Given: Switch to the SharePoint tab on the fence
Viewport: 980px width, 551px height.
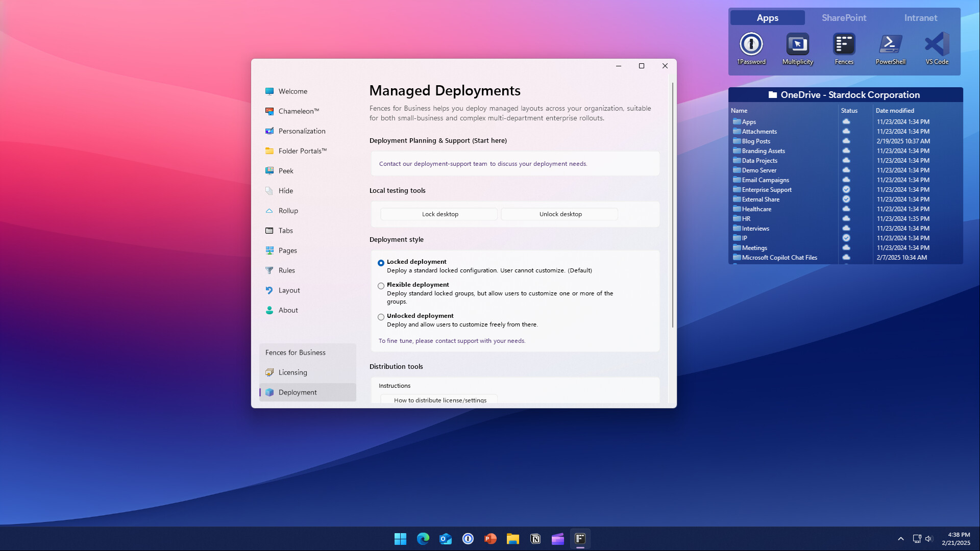Looking at the screenshot, I should (x=844, y=17).
